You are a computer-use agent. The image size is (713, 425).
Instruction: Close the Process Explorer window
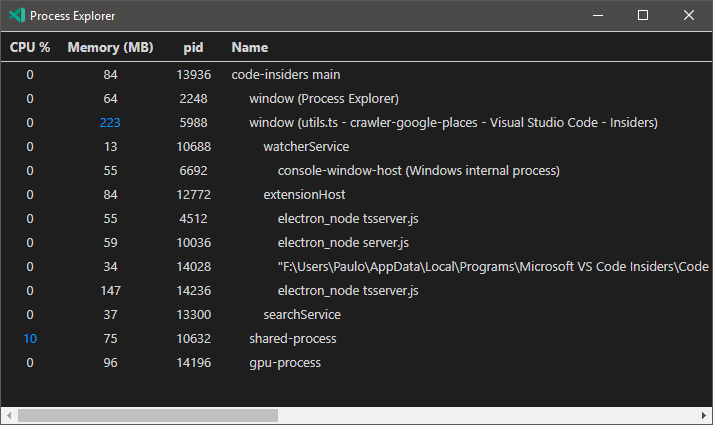[689, 15]
